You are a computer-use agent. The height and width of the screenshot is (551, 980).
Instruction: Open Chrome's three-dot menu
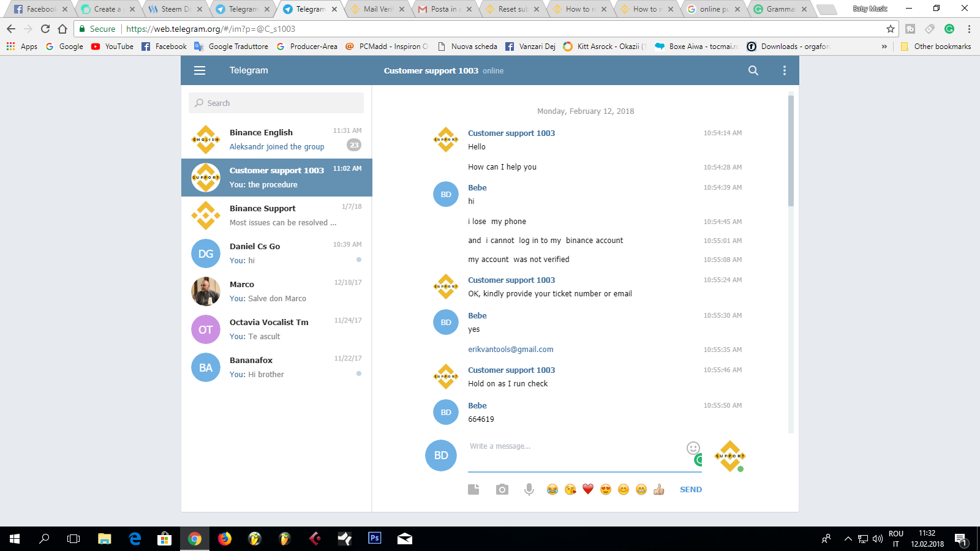click(x=969, y=29)
